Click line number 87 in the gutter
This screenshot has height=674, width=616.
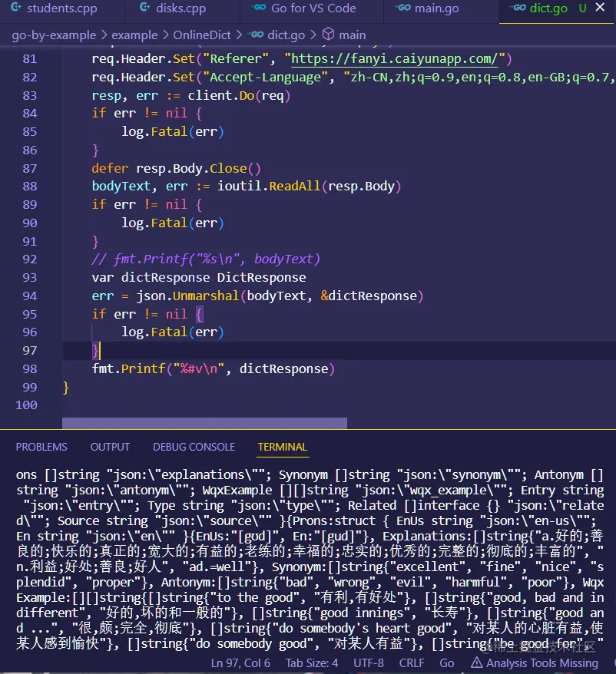30,169
